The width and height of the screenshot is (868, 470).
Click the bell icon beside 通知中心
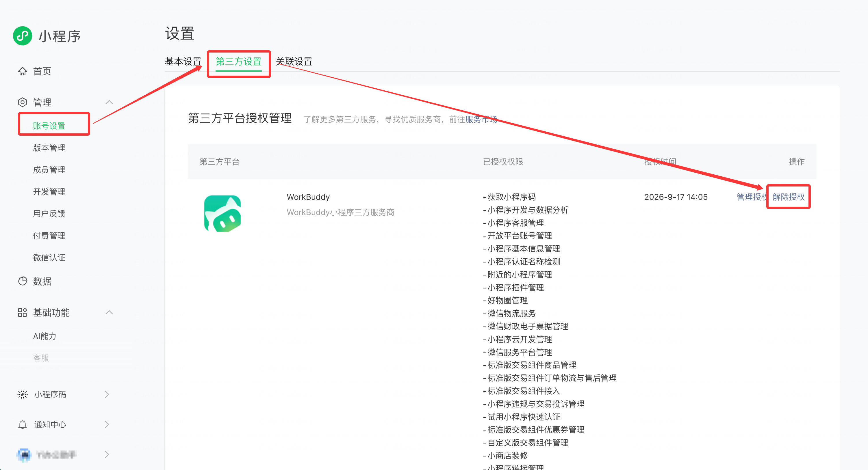(23, 424)
